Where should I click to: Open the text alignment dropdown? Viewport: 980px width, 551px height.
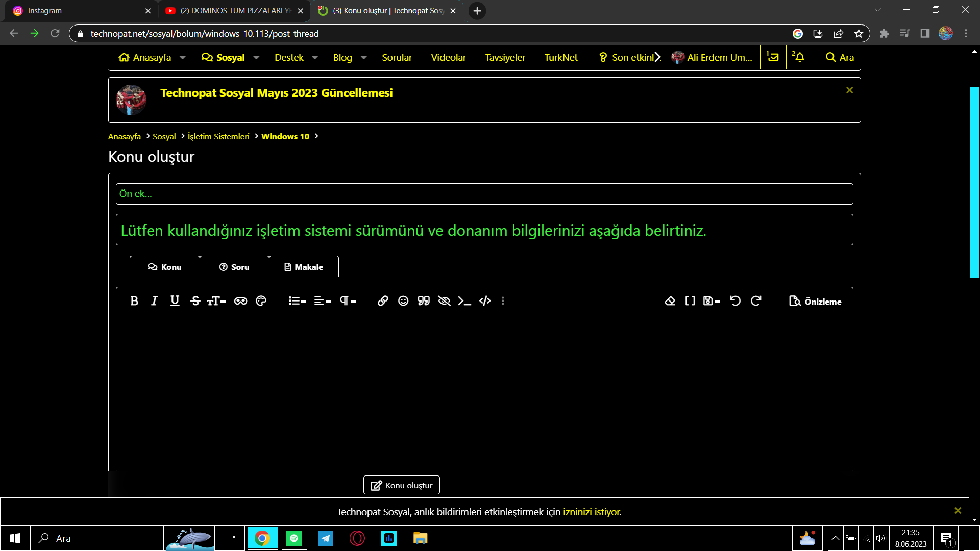pyautogui.click(x=323, y=301)
